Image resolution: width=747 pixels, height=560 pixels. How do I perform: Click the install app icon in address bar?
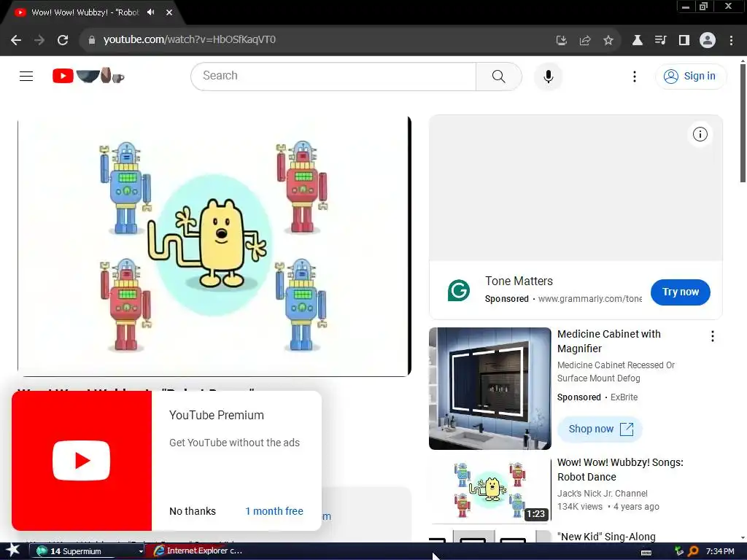562,41
